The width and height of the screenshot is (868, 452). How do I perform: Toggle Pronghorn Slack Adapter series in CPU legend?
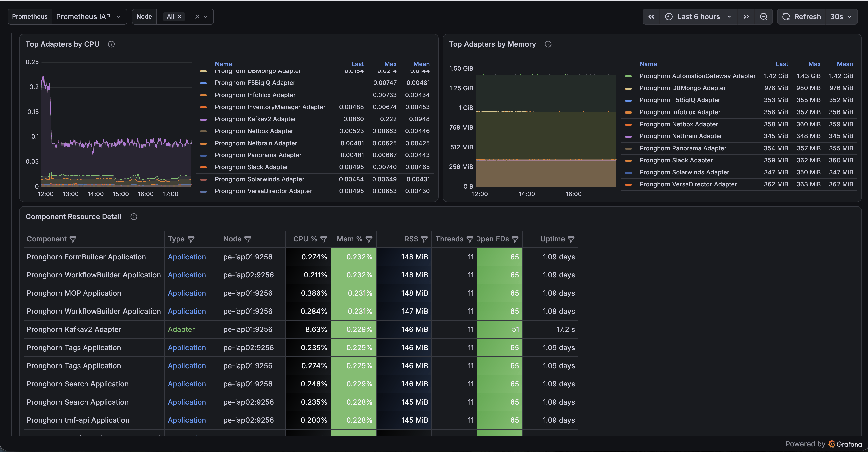pyautogui.click(x=251, y=167)
